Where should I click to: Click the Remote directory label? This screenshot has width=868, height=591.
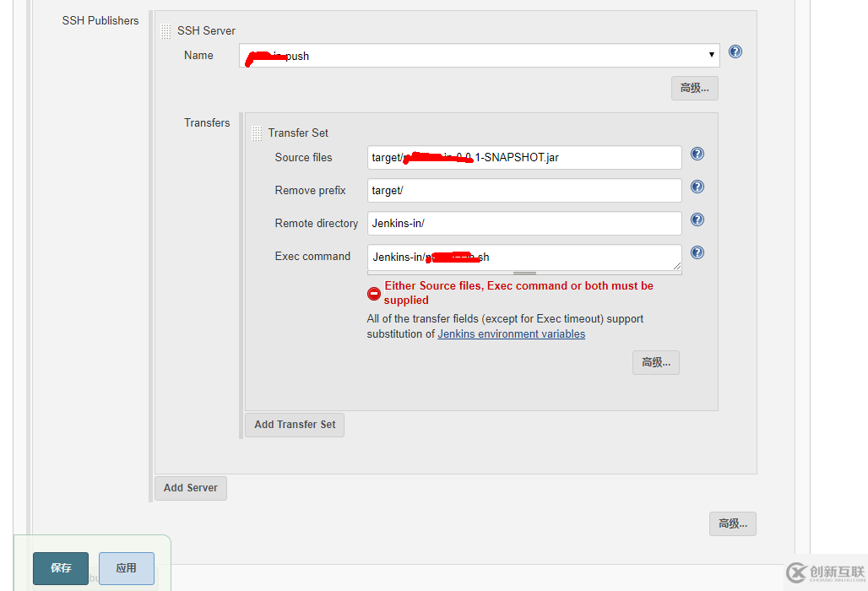[317, 223]
